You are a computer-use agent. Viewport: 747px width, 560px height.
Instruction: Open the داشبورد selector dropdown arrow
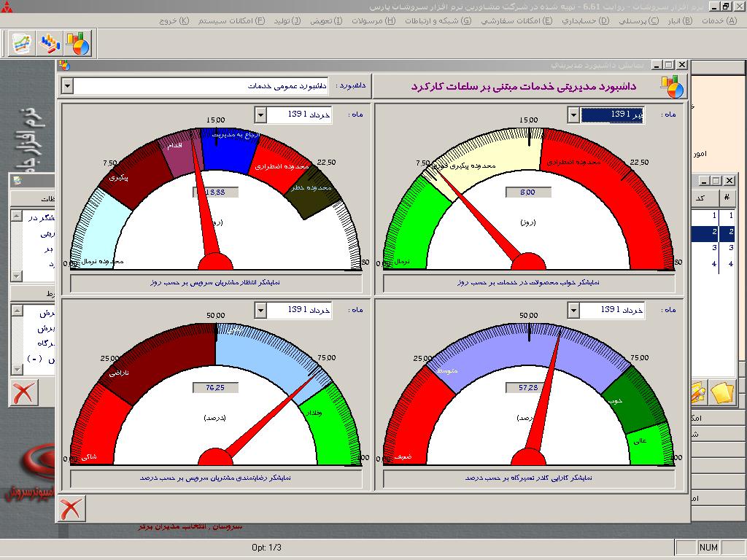pos(67,86)
